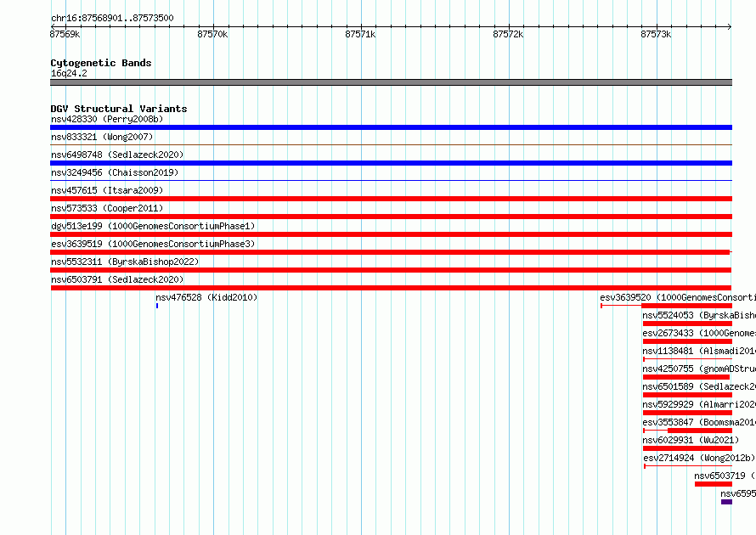Open the nsv4250755 gnomAD variant label
The height and width of the screenshot is (535, 756).
pos(699,369)
